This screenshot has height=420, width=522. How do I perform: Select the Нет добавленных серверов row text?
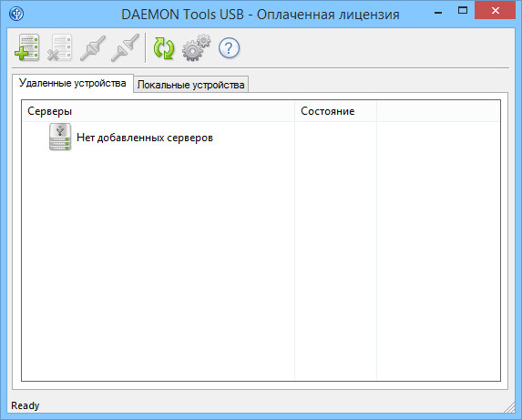coord(145,138)
